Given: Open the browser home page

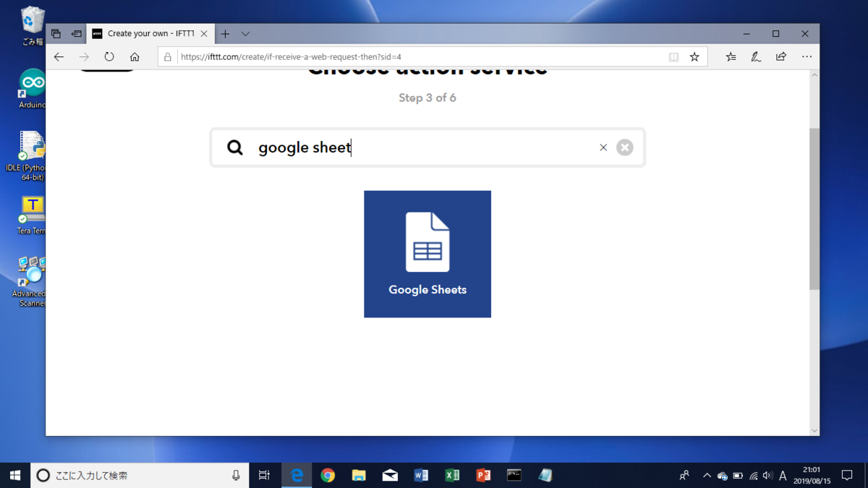Looking at the screenshot, I should (x=135, y=56).
